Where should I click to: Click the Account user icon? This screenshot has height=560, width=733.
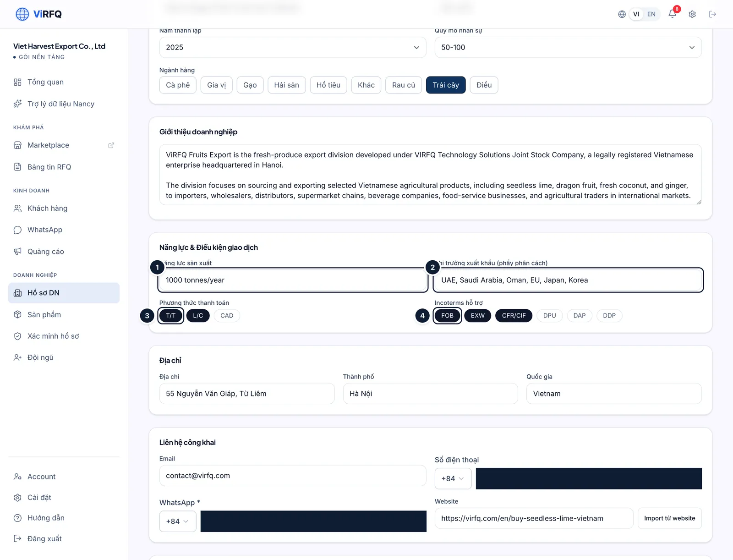tap(17, 477)
